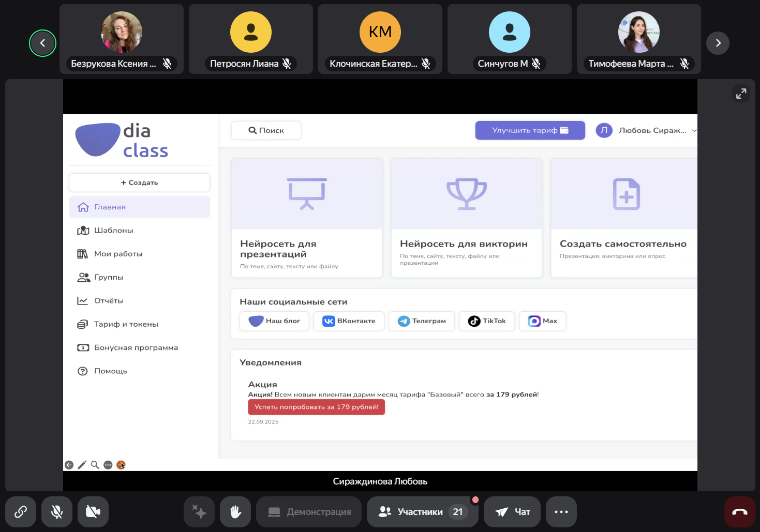
Task: Open the Чат panel
Action: (x=512, y=512)
